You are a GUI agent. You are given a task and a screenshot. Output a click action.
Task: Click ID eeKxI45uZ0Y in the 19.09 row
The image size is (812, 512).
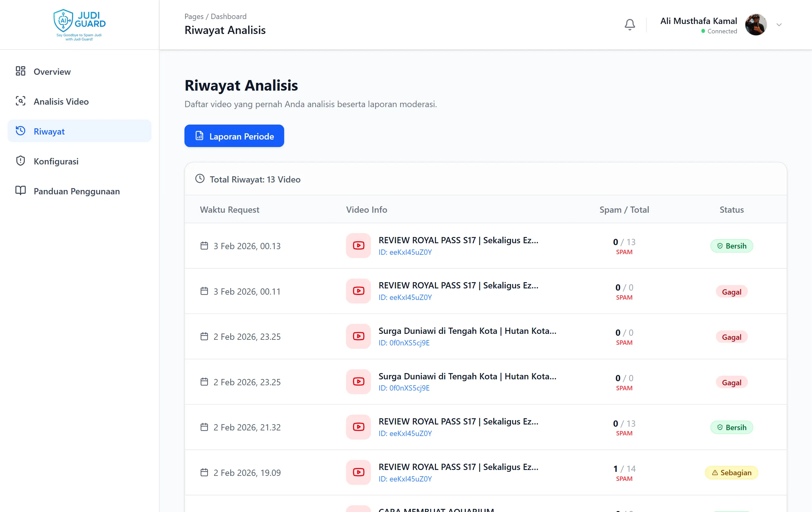tap(405, 479)
